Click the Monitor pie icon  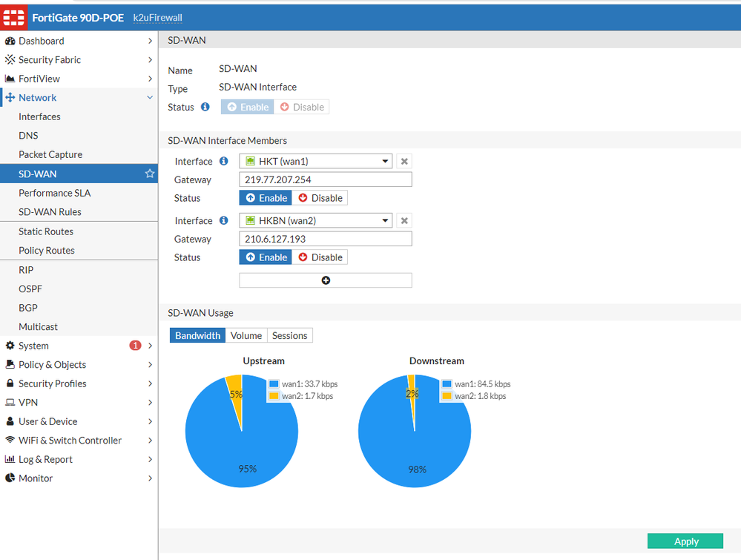[x=10, y=478]
